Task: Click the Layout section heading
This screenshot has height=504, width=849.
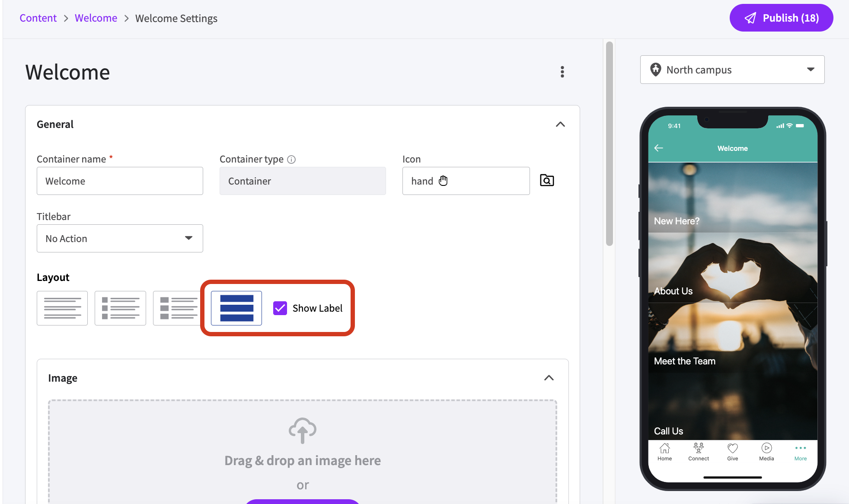Action: click(53, 278)
